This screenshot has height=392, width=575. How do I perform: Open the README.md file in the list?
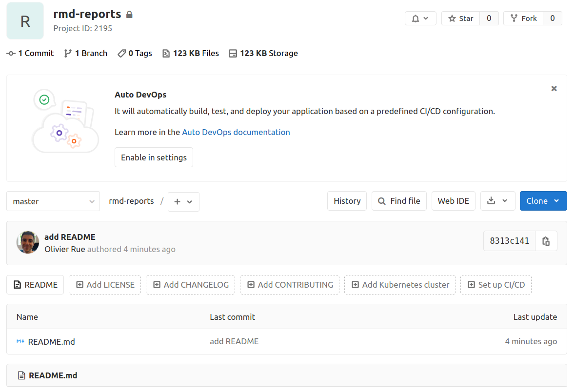click(x=51, y=342)
